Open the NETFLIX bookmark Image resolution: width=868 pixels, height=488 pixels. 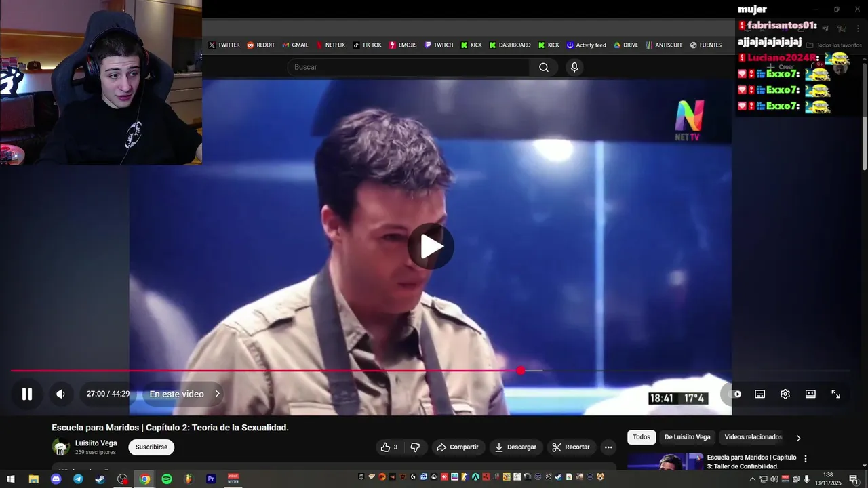click(x=330, y=45)
